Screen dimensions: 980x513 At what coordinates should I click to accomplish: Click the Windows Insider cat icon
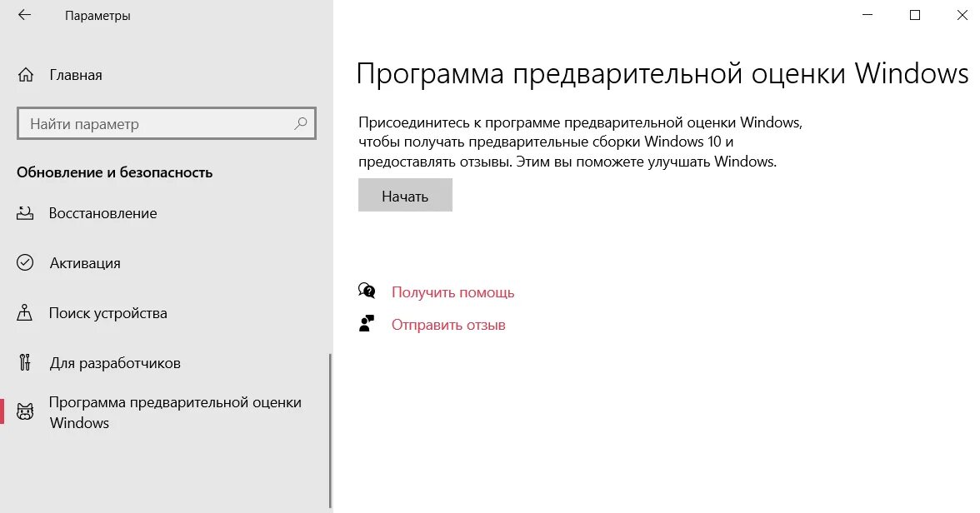pos(25,411)
